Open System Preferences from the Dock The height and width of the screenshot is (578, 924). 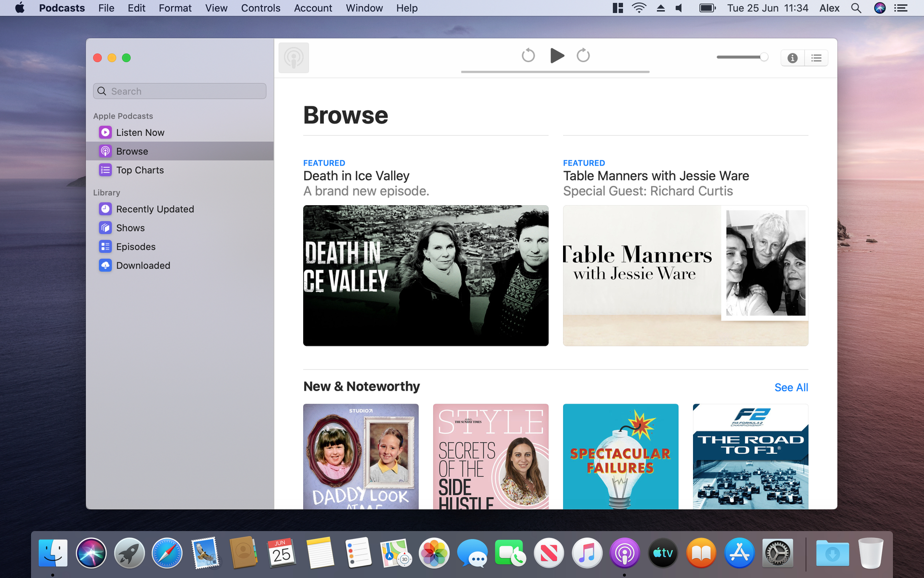pos(777,553)
